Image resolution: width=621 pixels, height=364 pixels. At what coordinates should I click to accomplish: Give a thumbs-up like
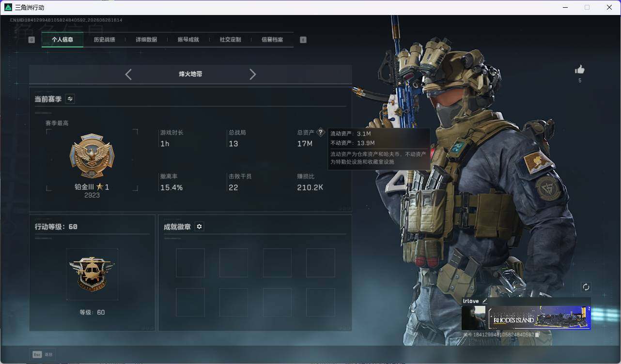pos(579,69)
